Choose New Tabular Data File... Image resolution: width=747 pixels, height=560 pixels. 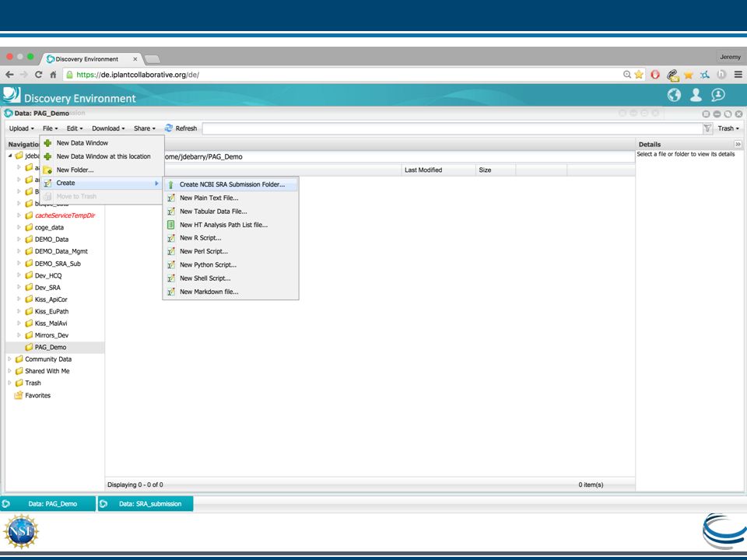click(x=231, y=212)
